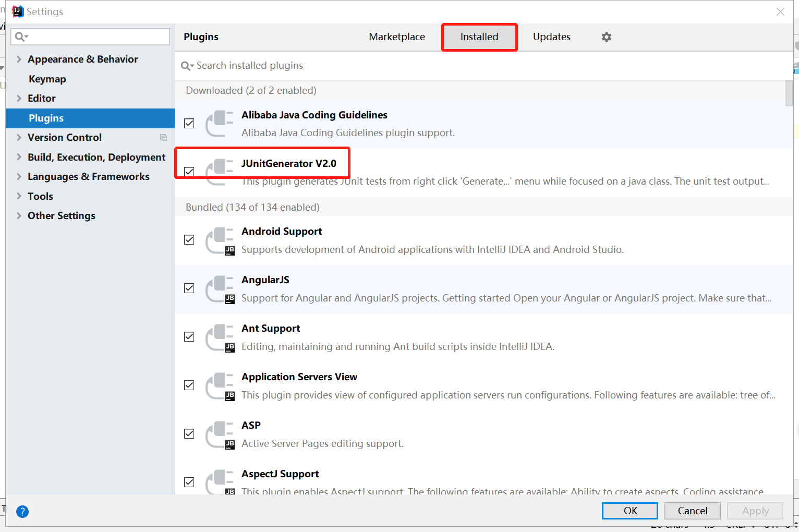The height and width of the screenshot is (532, 799).
Task: Select Plugins in the settings tree
Action: click(x=90, y=118)
